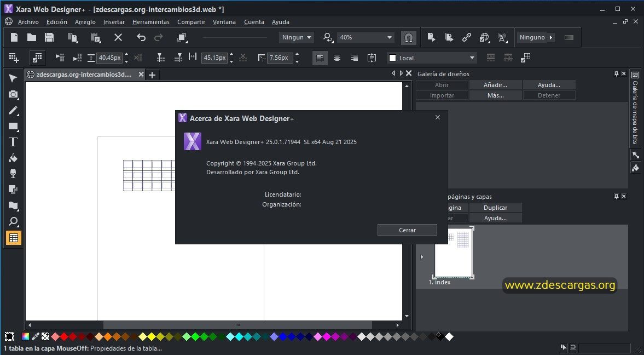Pick the red color swatch
644x355 pixels.
pos(64,336)
